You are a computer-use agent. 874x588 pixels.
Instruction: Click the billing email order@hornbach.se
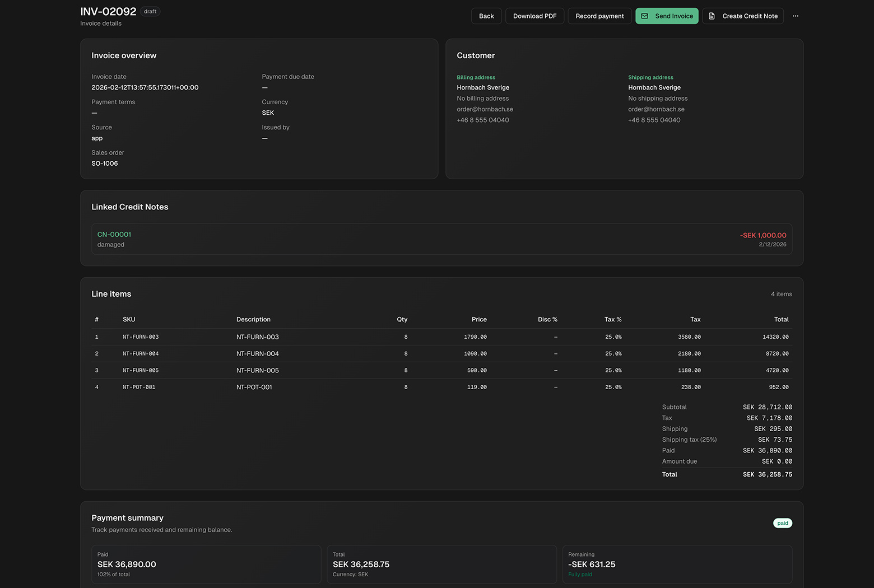(485, 109)
